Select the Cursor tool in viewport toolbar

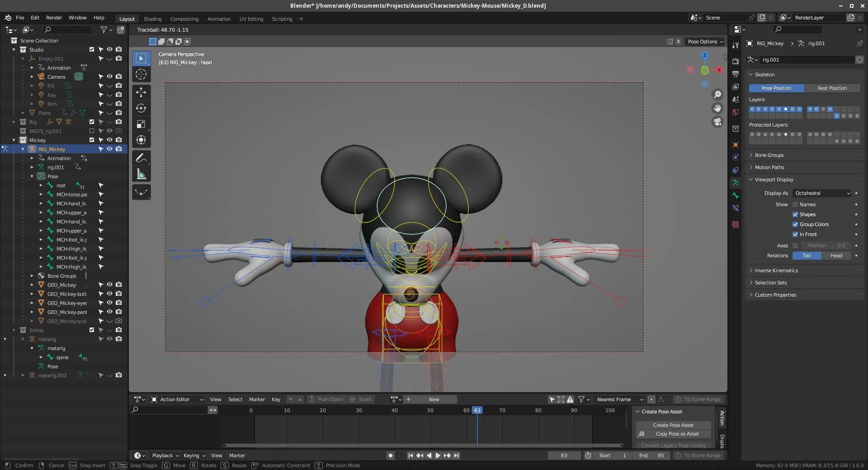141,74
